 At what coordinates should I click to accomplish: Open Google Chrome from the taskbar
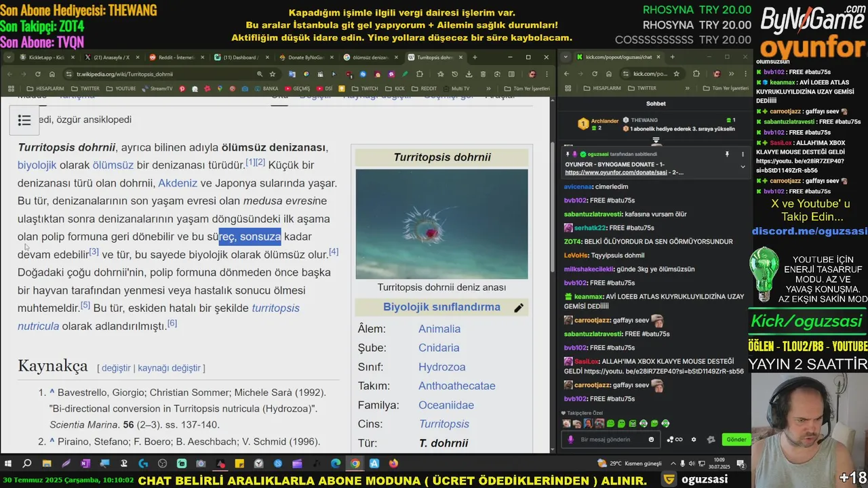[x=355, y=464]
